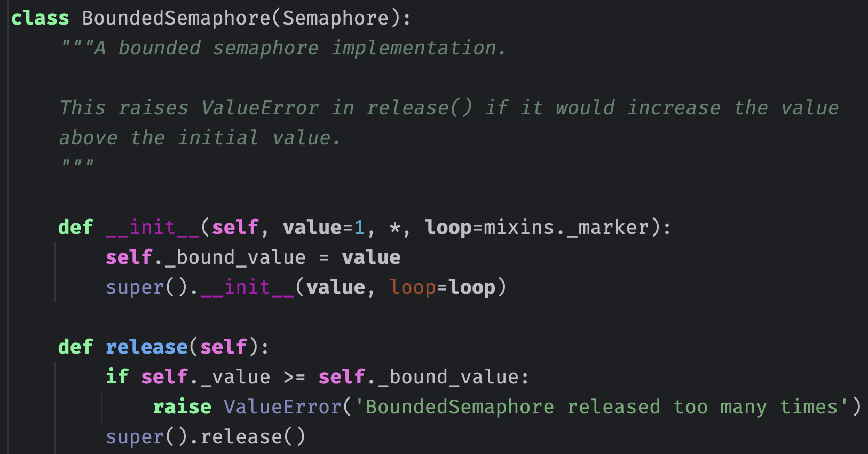Click self._bound_value in the if condition
This screenshot has width=868, height=454.
click(419, 377)
